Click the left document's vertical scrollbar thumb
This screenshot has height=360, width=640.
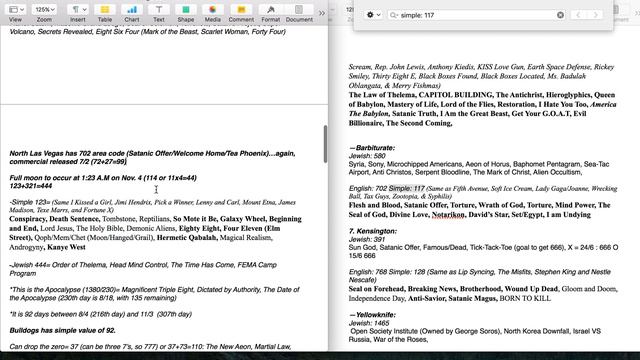(325, 144)
